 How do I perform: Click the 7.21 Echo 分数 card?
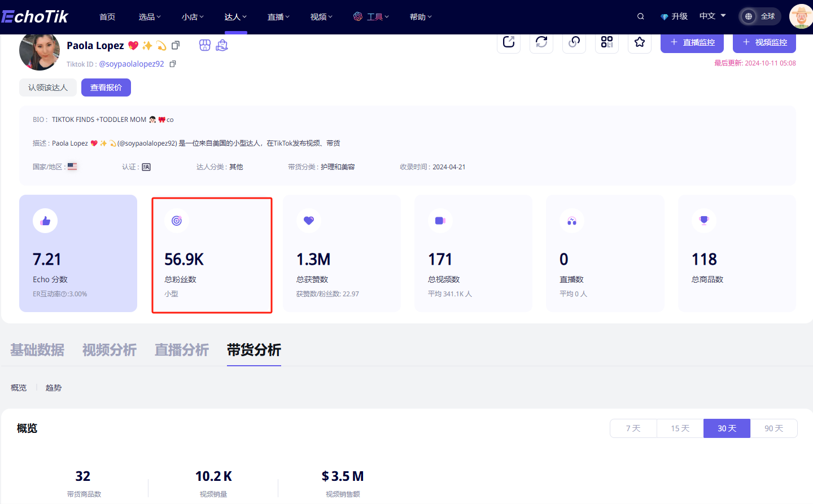click(78, 253)
